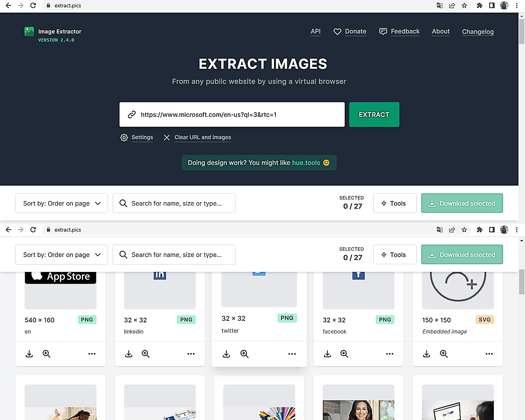Zoom into the facebook image
The width and height of the screenshot is (525, 420).
[x=344, y=354]
